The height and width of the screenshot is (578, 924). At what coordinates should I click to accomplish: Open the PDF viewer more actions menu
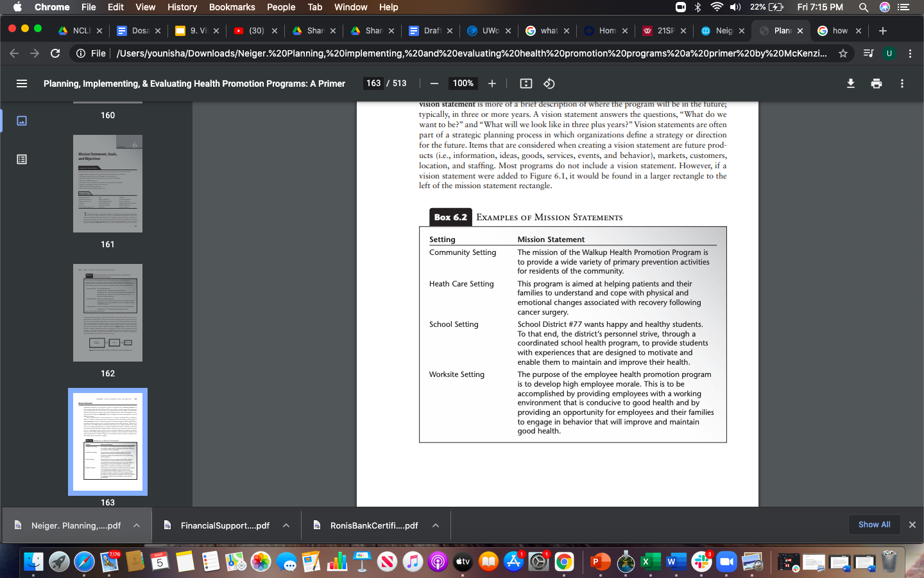[902, 83]
